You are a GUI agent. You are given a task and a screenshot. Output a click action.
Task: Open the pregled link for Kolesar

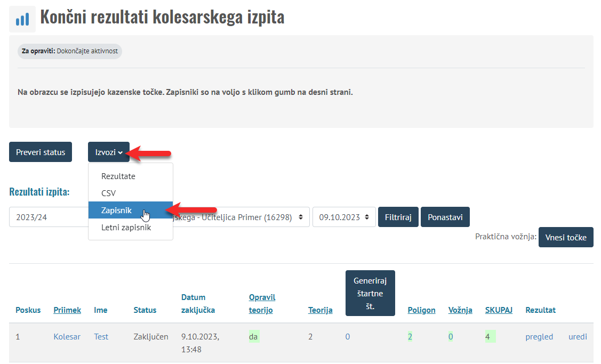point(539,337)
